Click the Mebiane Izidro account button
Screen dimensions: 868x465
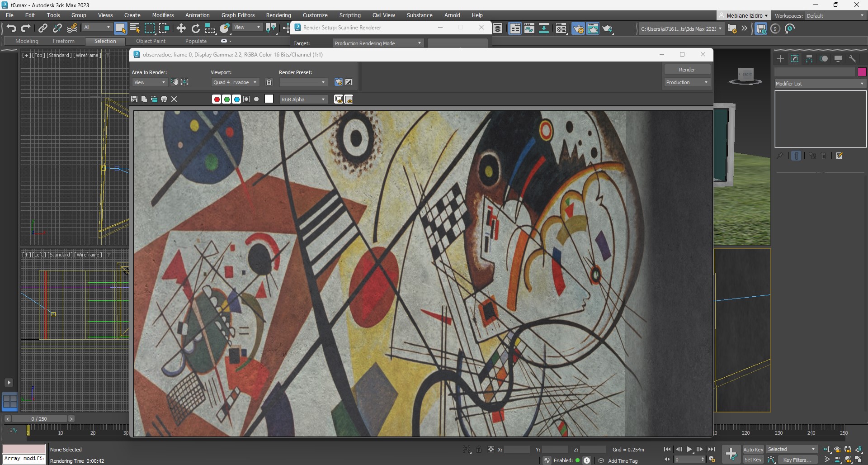pyautogui.click(x=743, y=15)
